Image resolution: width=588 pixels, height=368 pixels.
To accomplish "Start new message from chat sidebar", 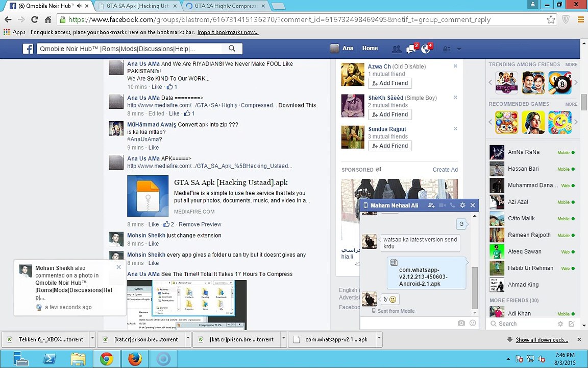I will [x=572, y=324].
